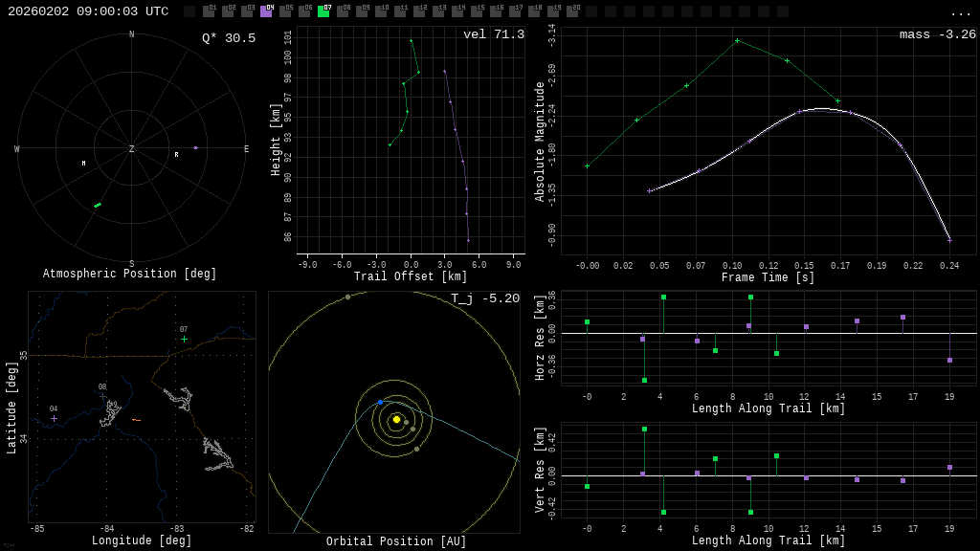Select the green station 07 indicator box
Screen dimensions: 980x551
click(323, 11)
